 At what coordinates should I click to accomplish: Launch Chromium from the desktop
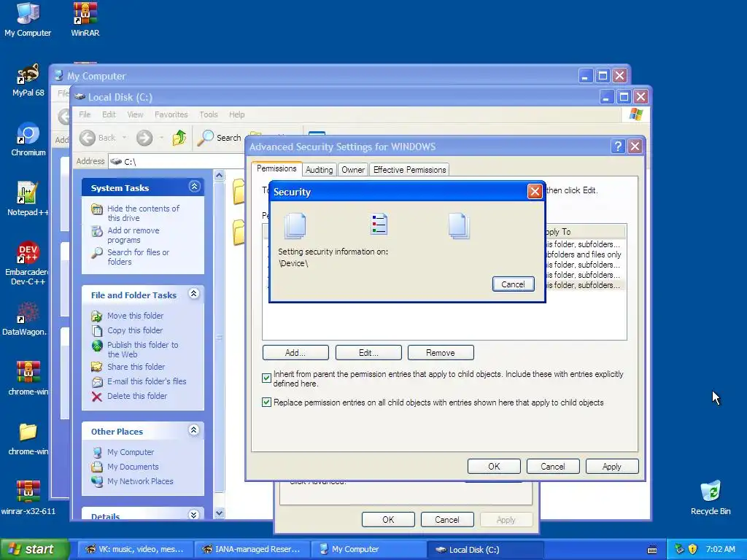pos(28,139)
